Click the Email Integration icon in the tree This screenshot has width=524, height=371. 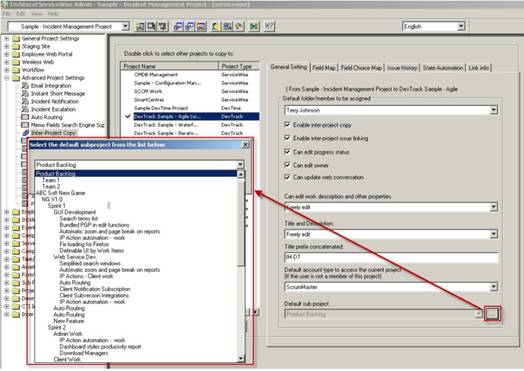click(x=25, y=86)
